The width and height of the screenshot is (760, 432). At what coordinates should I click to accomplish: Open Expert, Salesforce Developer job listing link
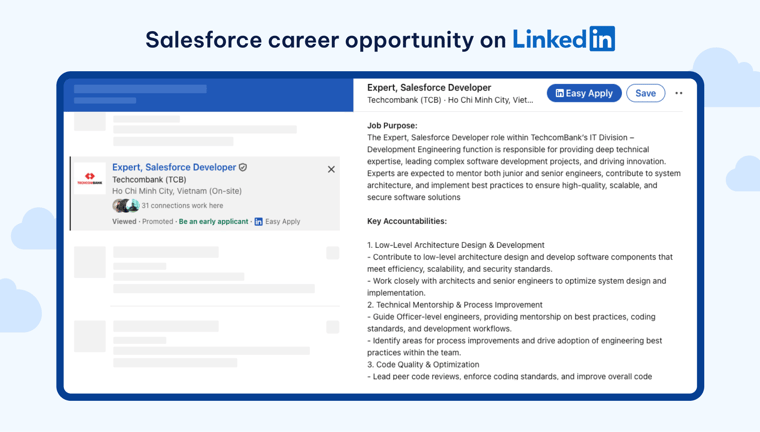pyautogui.click(x=173, y=167)
